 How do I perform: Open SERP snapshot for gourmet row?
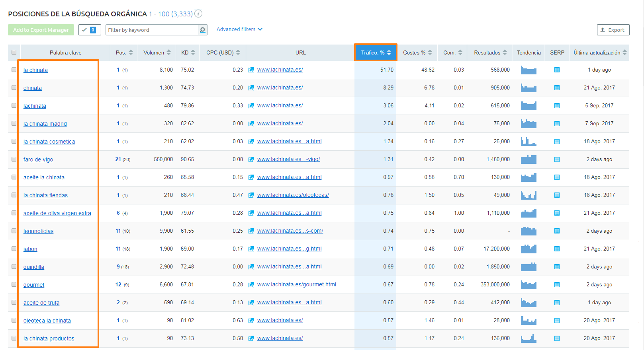(557, 285)
